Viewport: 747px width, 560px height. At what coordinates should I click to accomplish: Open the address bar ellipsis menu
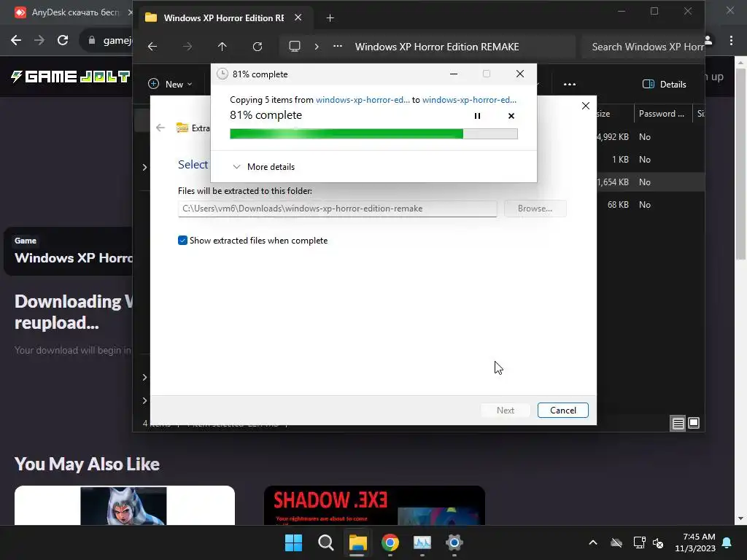click(338, 47)
